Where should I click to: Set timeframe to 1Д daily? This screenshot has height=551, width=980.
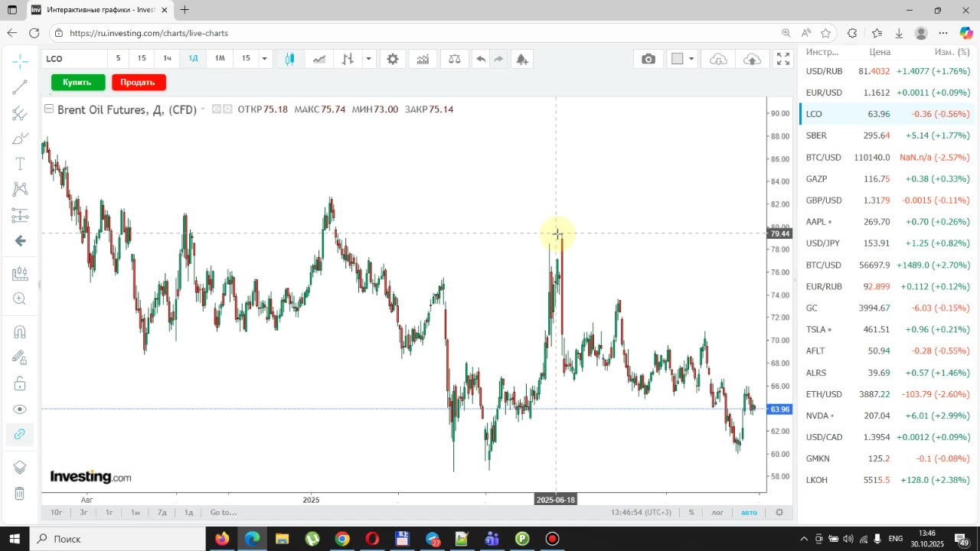click(194, 59)
